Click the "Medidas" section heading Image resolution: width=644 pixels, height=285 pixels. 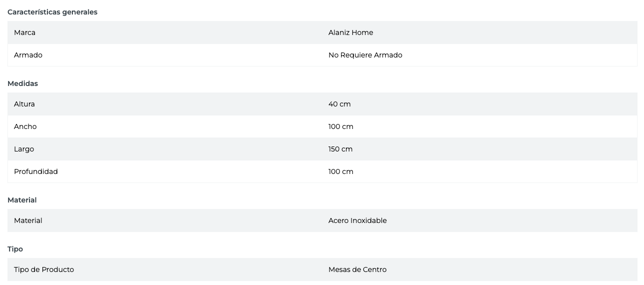pyautogui.click(x=22, y=83)
